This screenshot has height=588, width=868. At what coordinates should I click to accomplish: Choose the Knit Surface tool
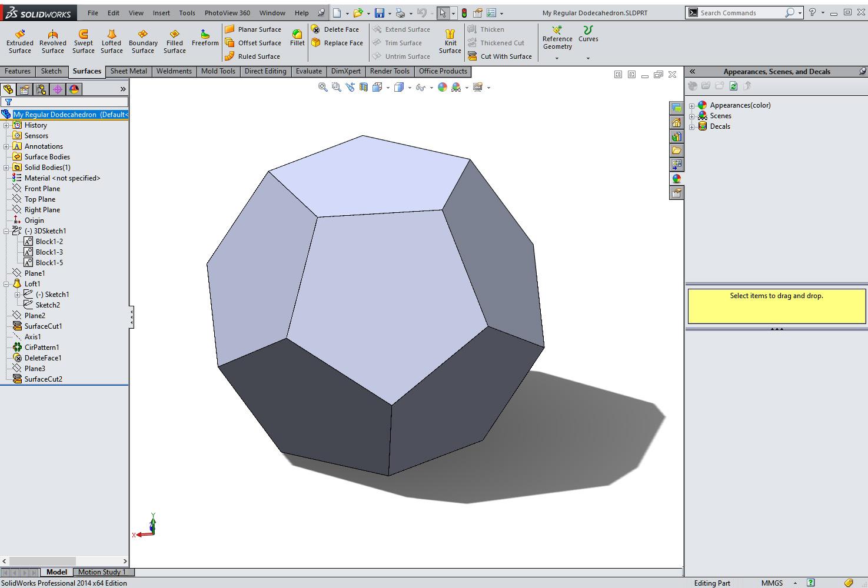tap(450, 42)
